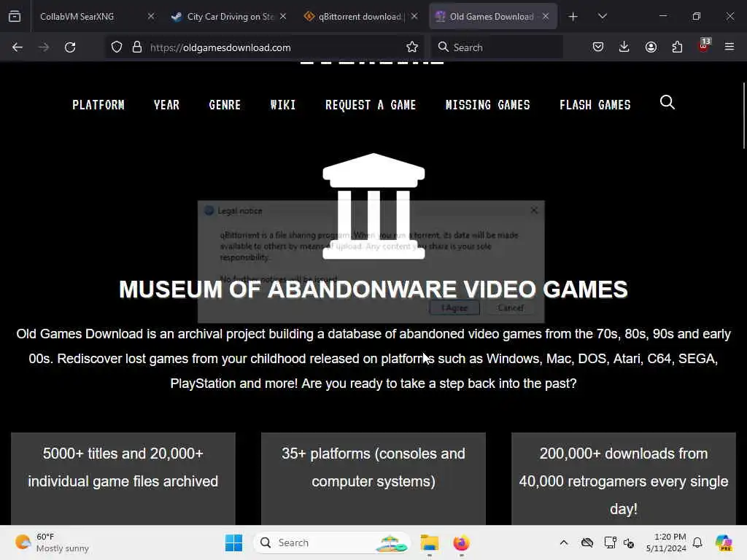Click the 35+ platforms card

tap(373, 478)
